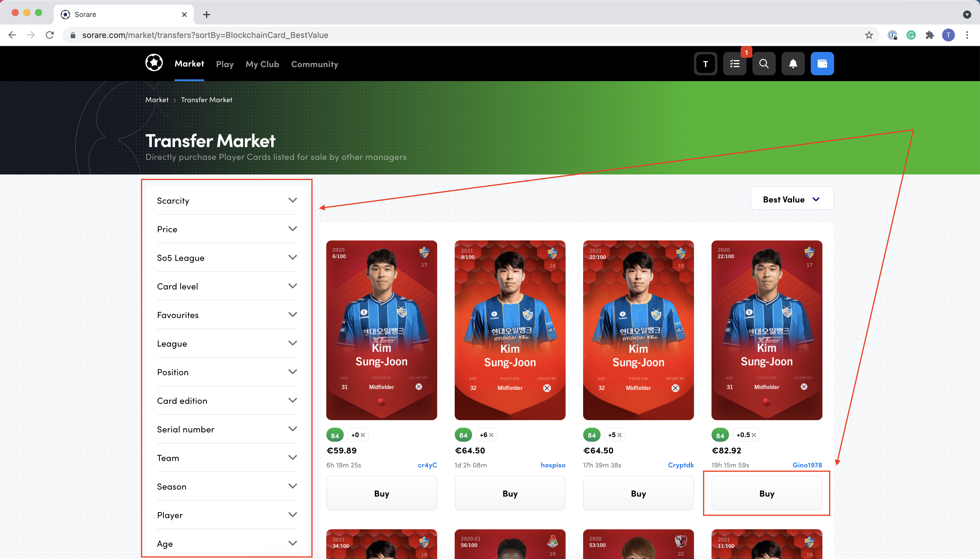
Task: Click the +5% bonus badge
Action: [614, 435]
